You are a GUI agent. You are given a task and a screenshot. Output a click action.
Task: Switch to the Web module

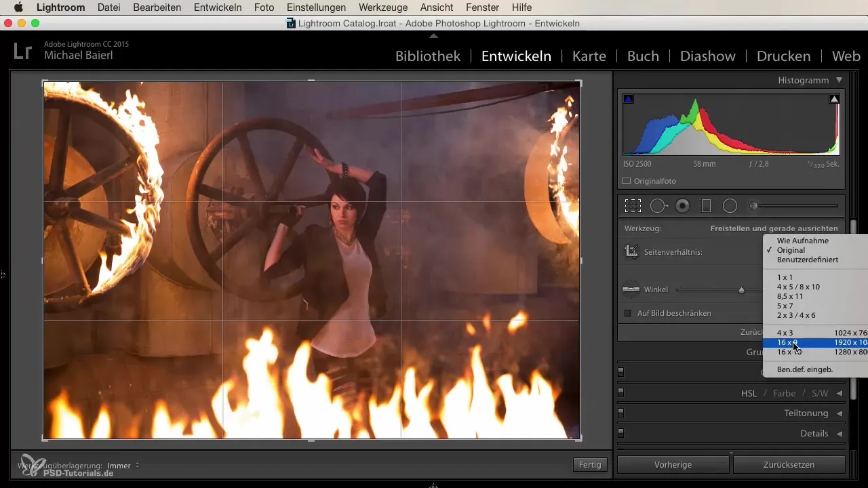(x=846, y=56)
